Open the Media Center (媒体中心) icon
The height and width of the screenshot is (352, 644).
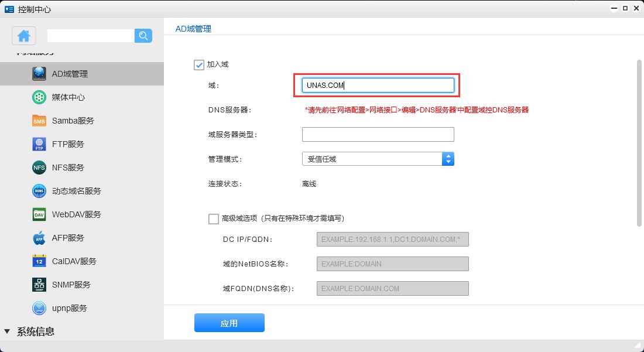[x=39, y=97]
